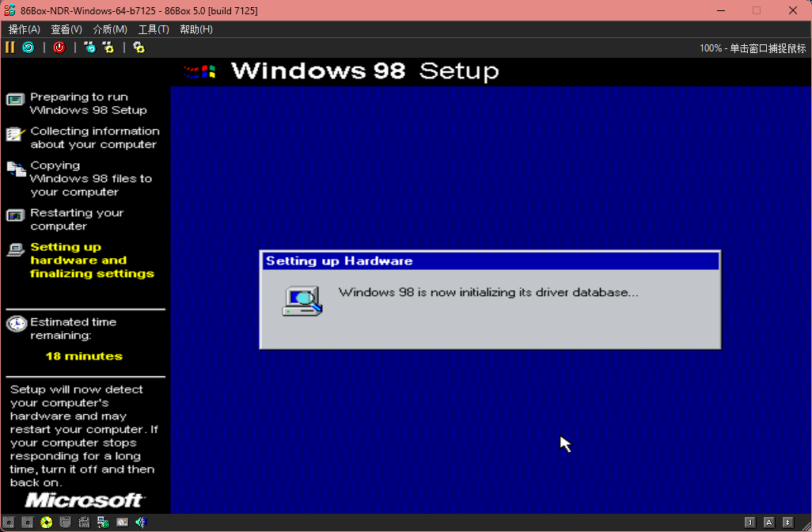Open the 介质(M) menu
This screenshot has height=532, width=812.
(x=110, y=29)
